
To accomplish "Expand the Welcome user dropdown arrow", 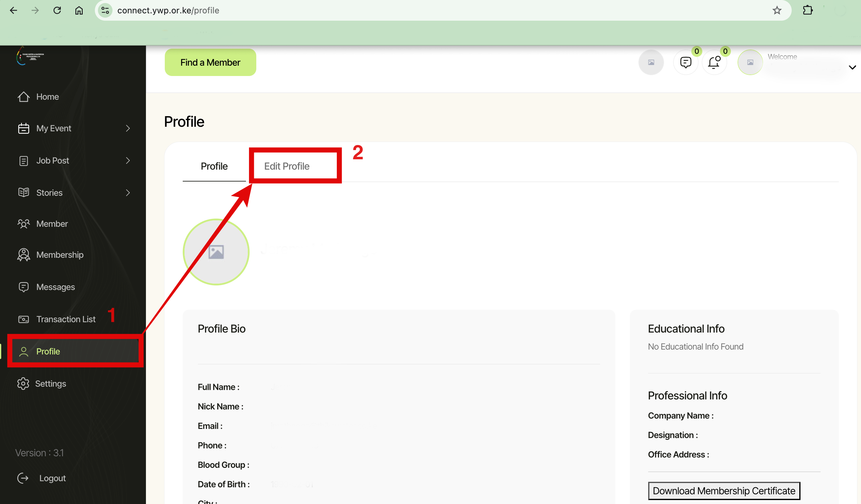I will 852,67.
